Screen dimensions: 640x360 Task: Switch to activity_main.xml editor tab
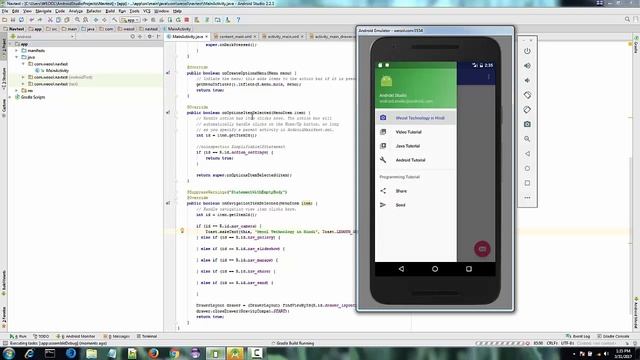[283, 36]
